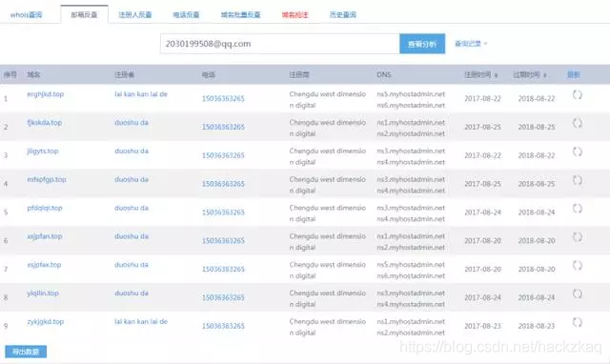Open the whois query tab
The width and height of the screenshot is (610, 364).
click(26, 15)
